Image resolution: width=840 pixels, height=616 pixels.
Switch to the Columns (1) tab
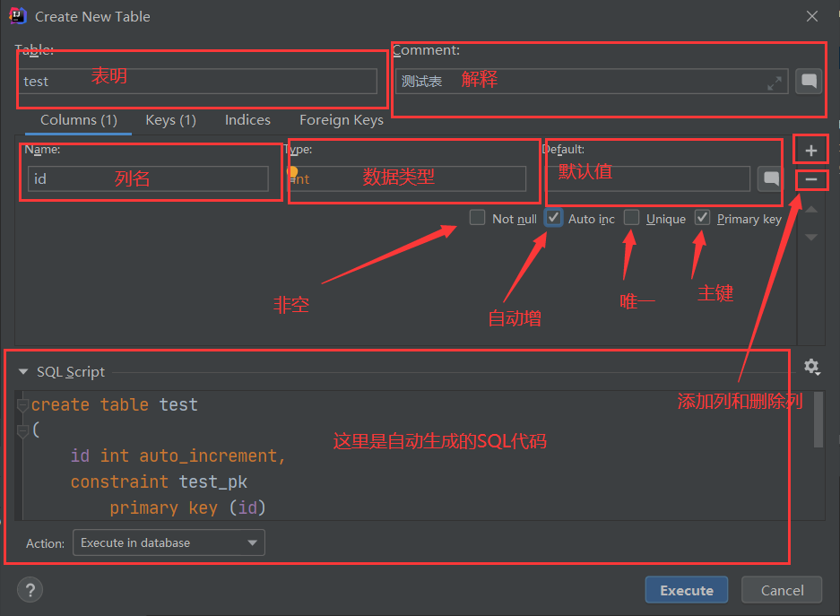[79, 120]
